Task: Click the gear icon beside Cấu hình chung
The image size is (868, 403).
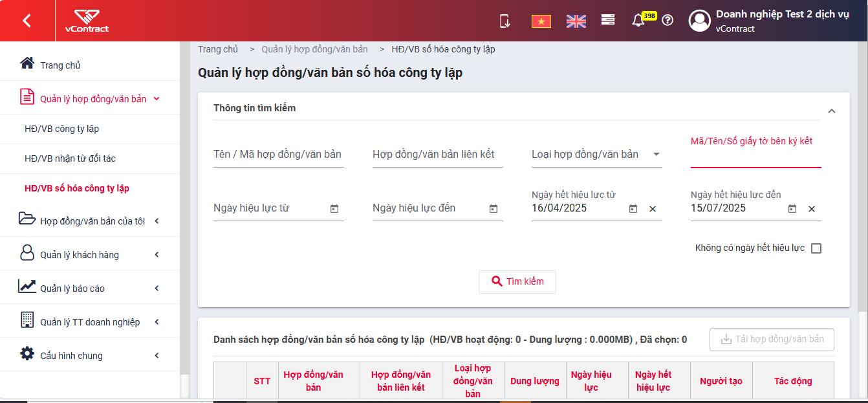Action: point(27,354)
